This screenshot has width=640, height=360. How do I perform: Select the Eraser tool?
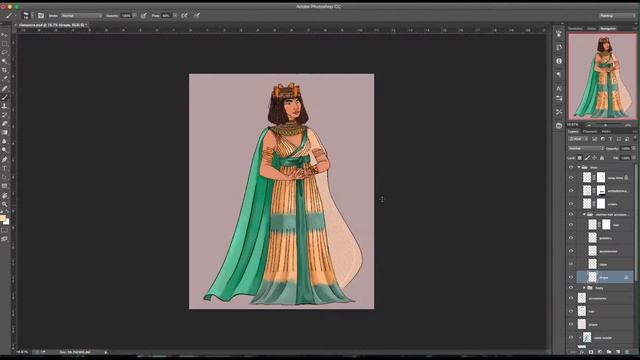click(x=4, y=124)
